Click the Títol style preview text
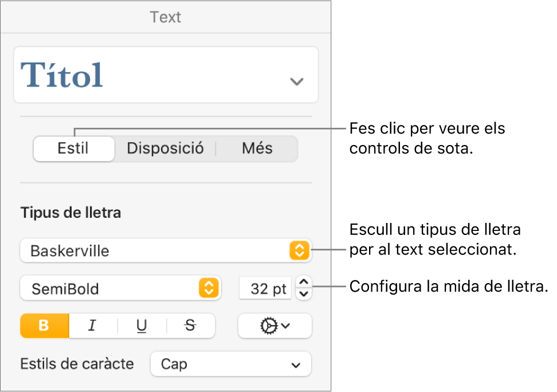 62,75
